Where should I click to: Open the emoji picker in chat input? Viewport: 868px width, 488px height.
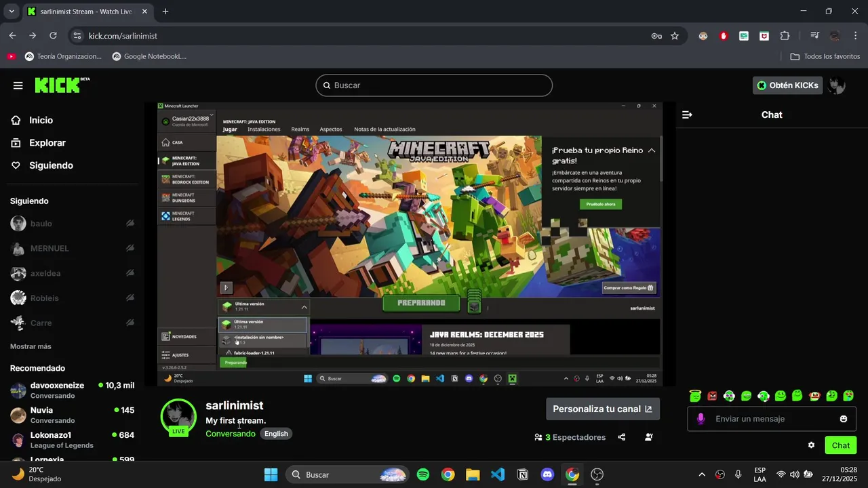[x=844, y=419]
